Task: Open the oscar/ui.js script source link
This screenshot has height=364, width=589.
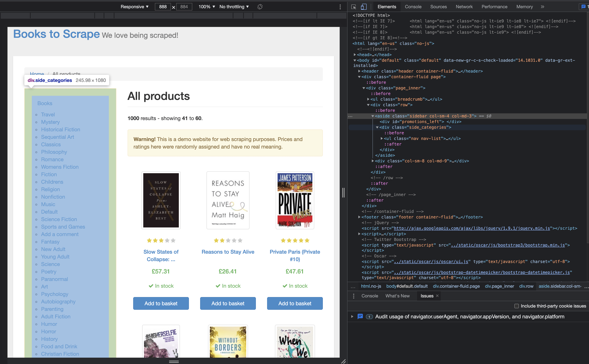Action: coord(431,261)
